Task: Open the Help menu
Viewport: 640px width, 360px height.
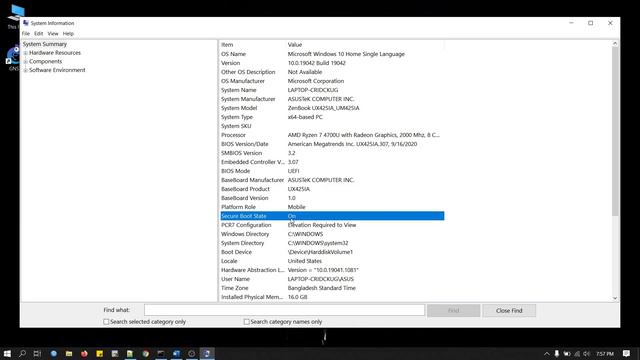Action: (68, 33)
